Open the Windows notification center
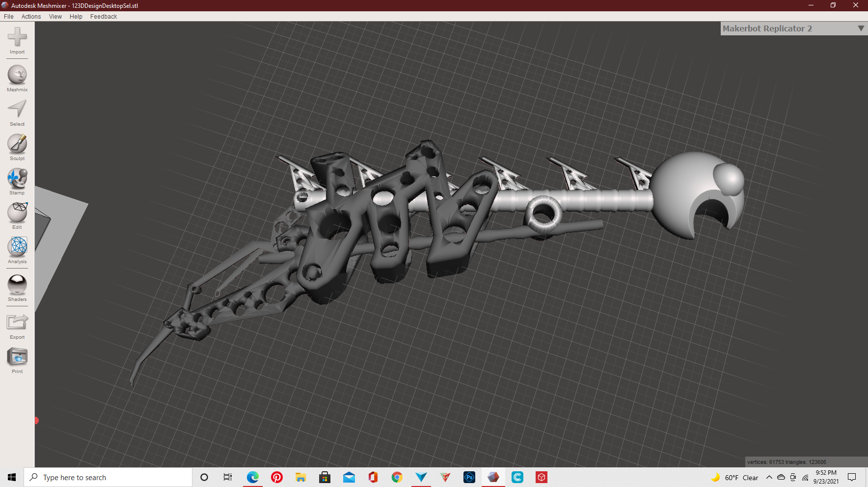The image size is (868, 487). coord(852,477)
